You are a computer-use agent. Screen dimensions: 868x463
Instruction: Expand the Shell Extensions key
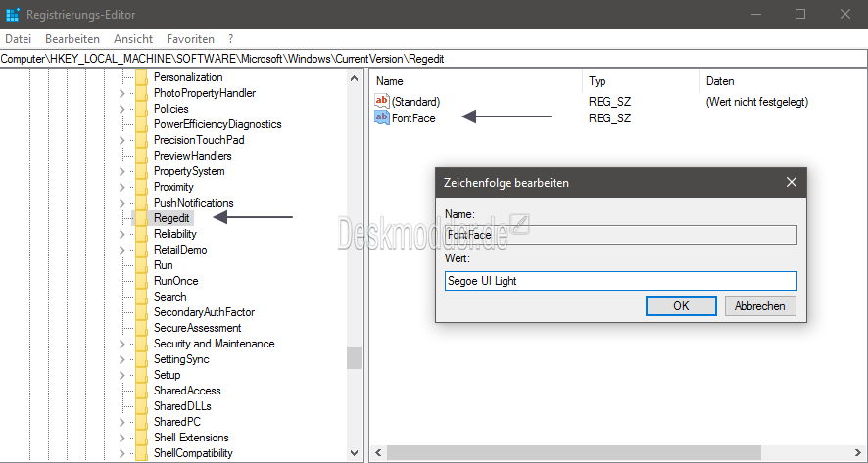point(121,438)
